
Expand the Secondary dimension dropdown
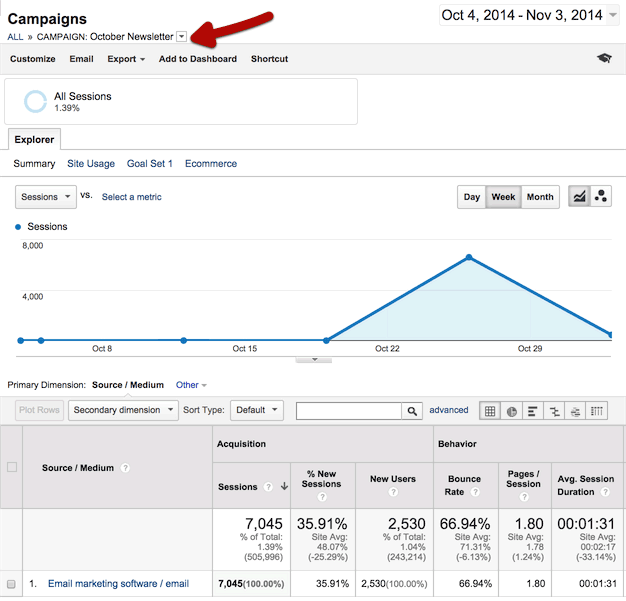click(123, 410)
